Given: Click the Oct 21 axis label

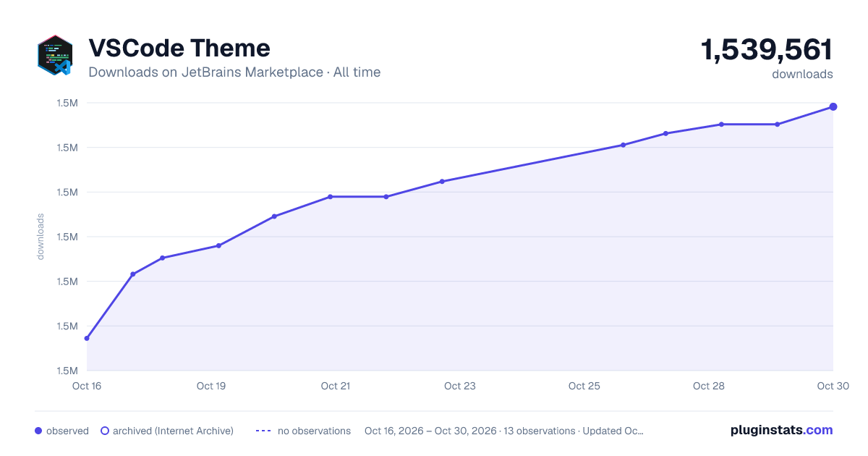Looking at the screenshot, I should [336, 386].
